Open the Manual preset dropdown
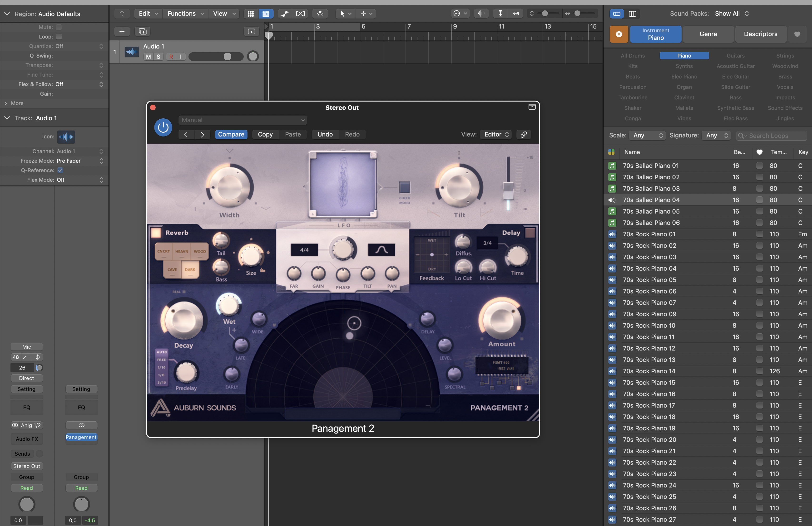This screenshot has width=812, height=526. [242, 120]
